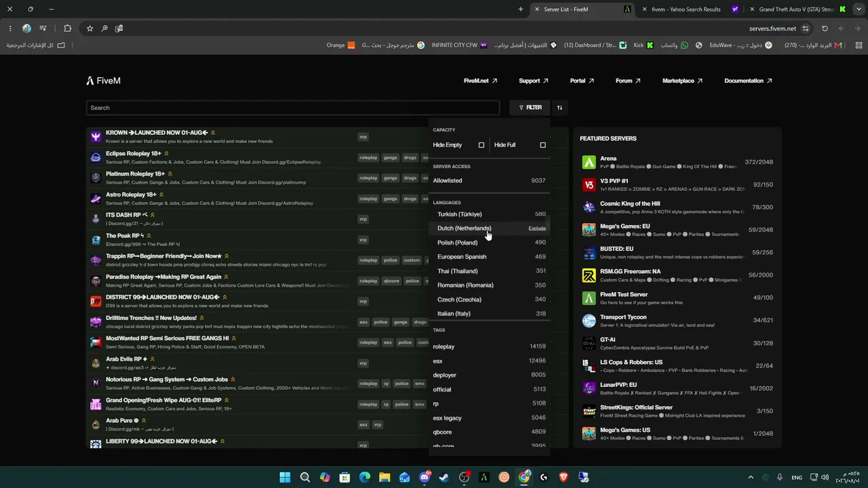This screenshot has height=488, width=868.
Task: Open the DISTRICT 99 server icon
Action: (96, 301)
